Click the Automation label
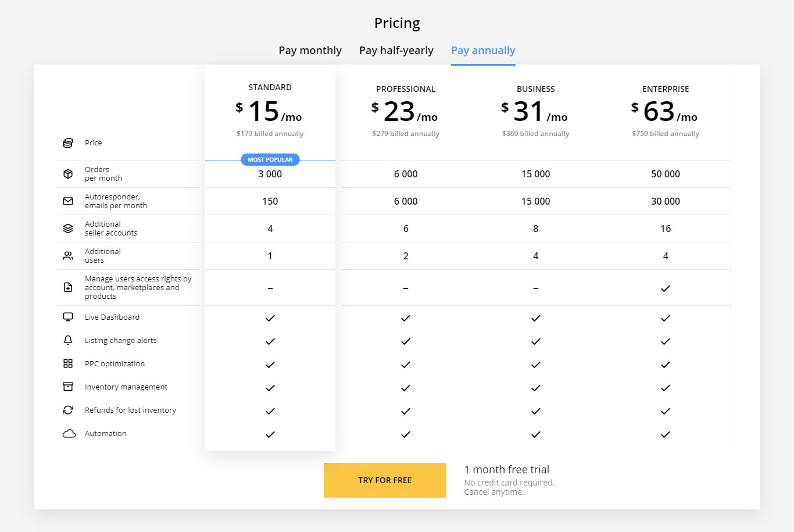 point(105,433)
